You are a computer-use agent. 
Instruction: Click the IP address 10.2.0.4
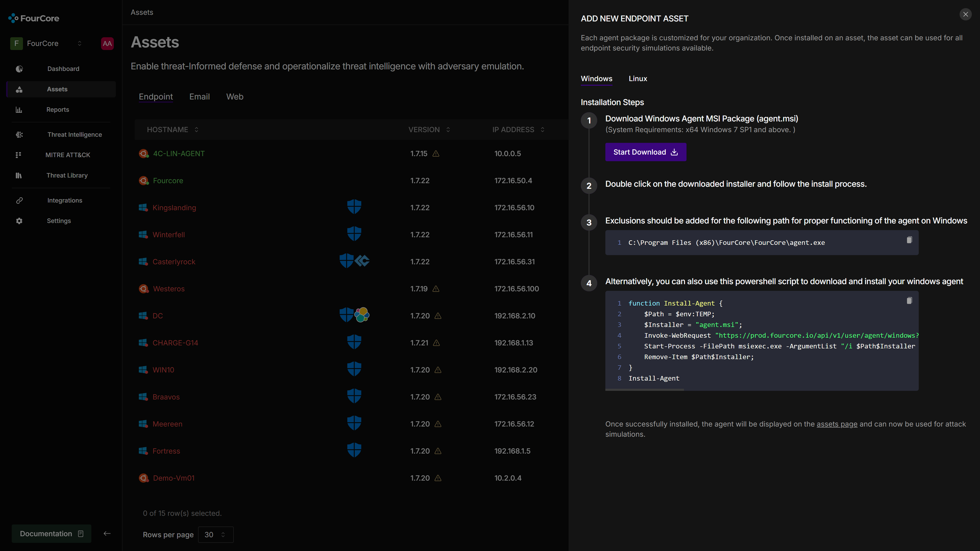click(x=508, y=478)
